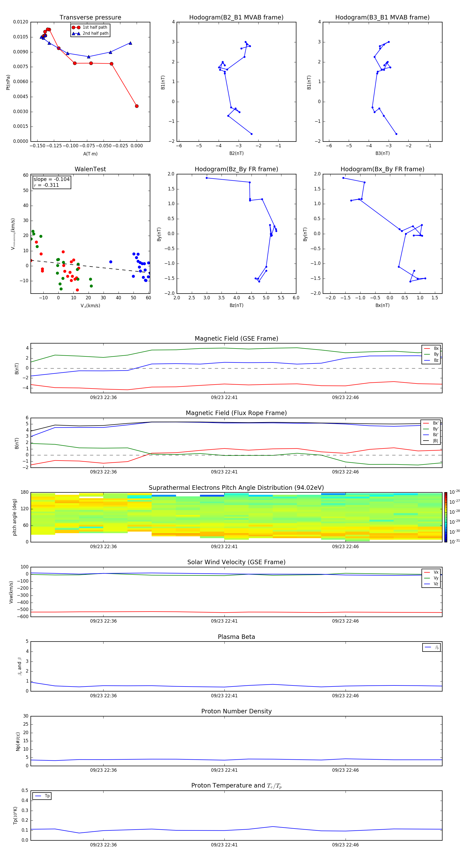
Task: Click the 'B3(nT)' x-axis label
Action: [x=382, y=153]
